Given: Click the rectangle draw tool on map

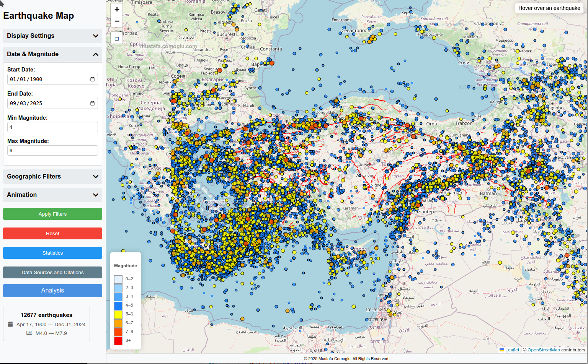Looking at the screenshot, I should pyautogui.click(x=117, y=38).
